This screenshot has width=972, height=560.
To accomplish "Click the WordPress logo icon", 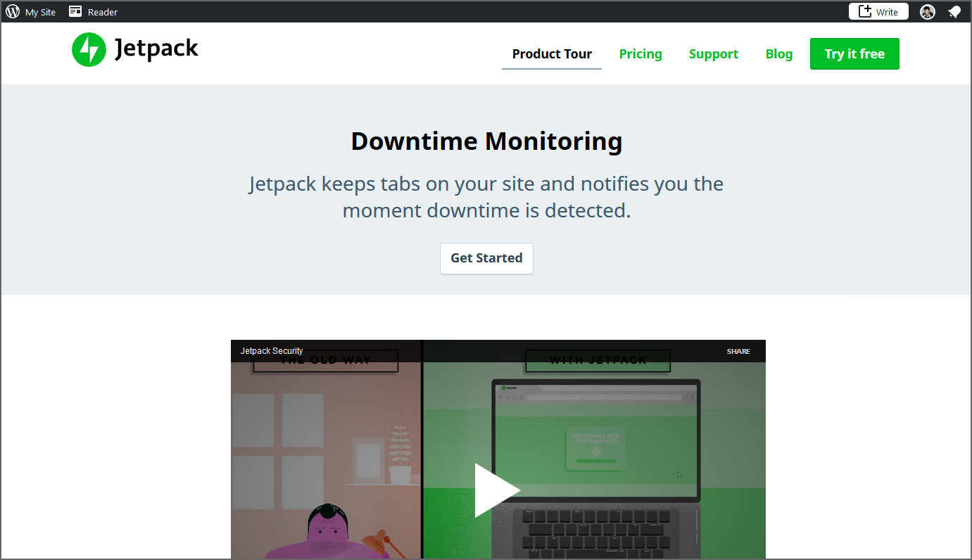I will click(x=13, y=11).
